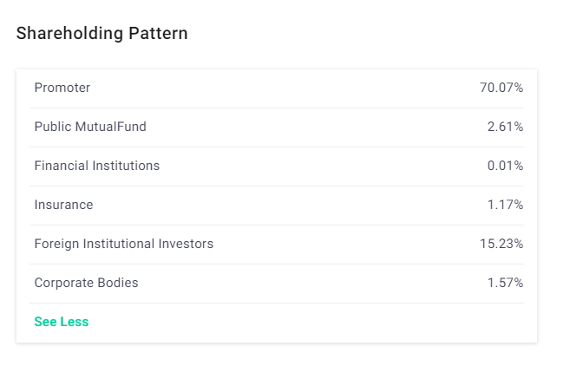Image resolution: width=583 pixels, height=392 pixels.
Task: Click the Public MutualFund label
Action: coord(90,127)
